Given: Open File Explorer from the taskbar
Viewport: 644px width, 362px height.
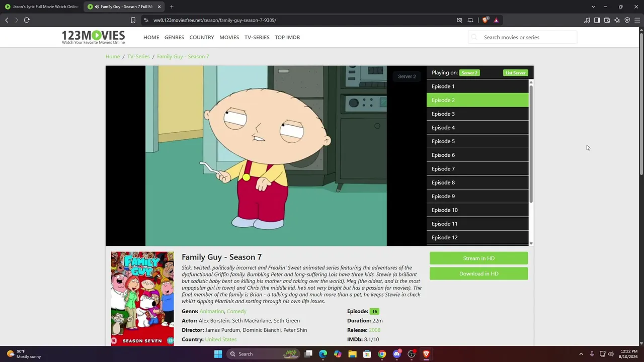Looking at the screenshot, I should point(352,354).
